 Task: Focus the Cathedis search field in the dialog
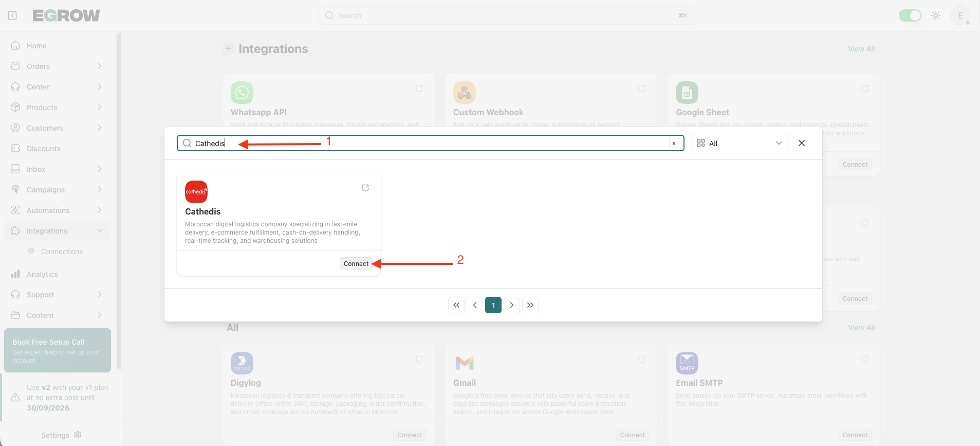[x=431, y=143]
